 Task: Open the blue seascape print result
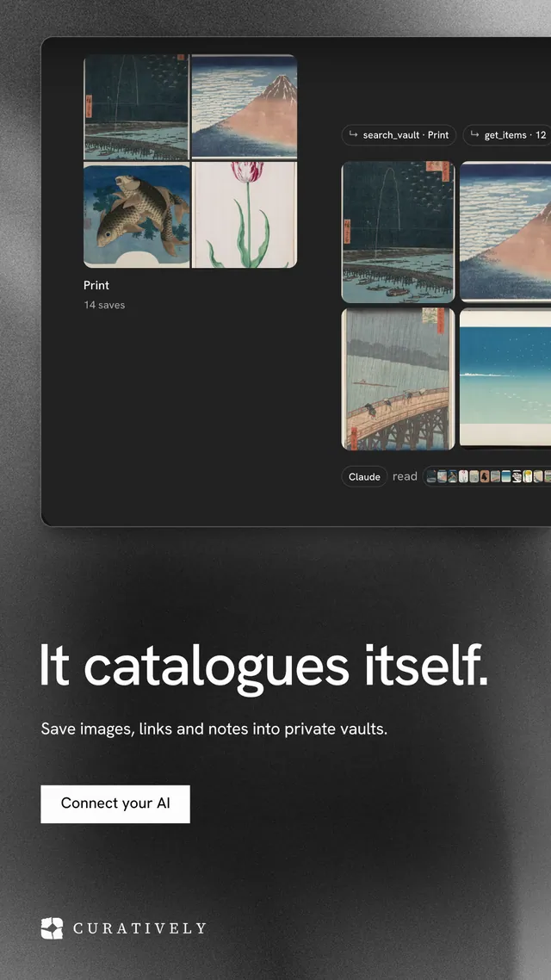(x=505, y=377)
